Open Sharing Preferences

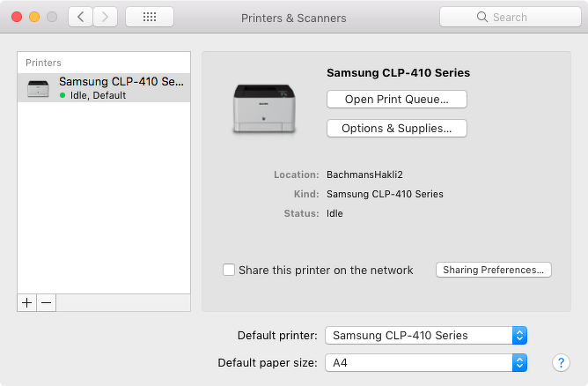click(x=493, y=270)
